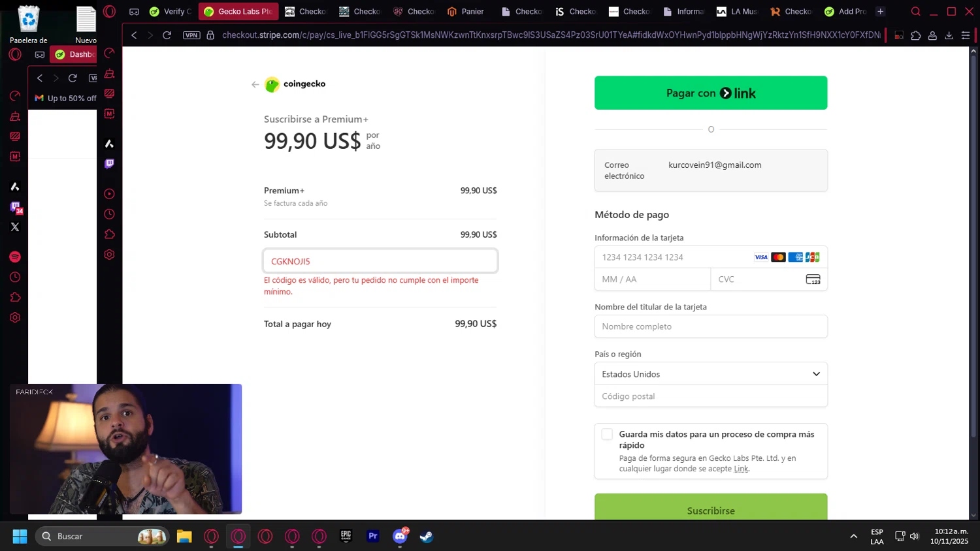The width and height of the screenshot is (980, 551).
Task: Switch to 'Gecko Labs Pte' tab
Action: pos(238,11)
